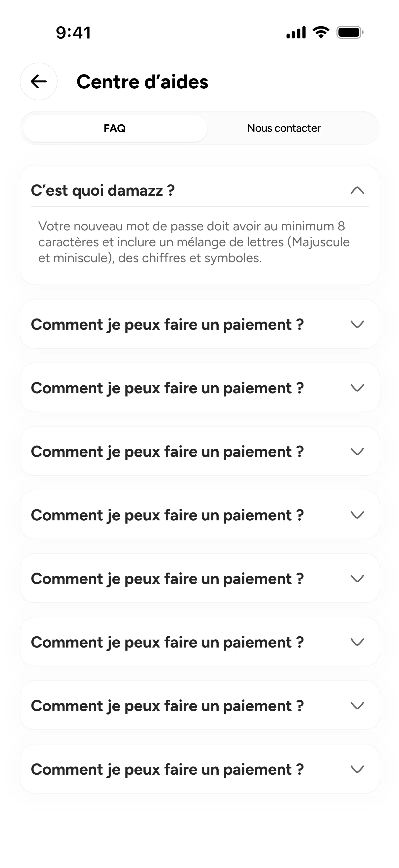Click the battery status icon
The width and height of the screenshot is (399, 868).
350,32
